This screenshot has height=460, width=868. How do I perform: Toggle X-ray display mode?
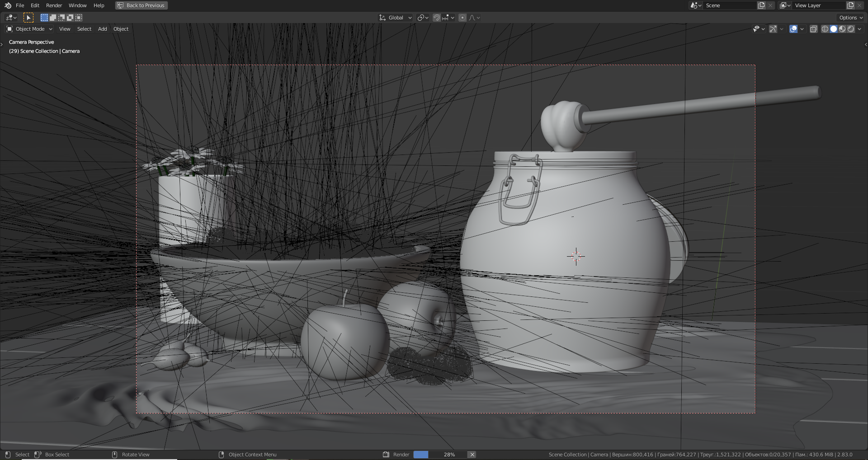click(813, 29)
